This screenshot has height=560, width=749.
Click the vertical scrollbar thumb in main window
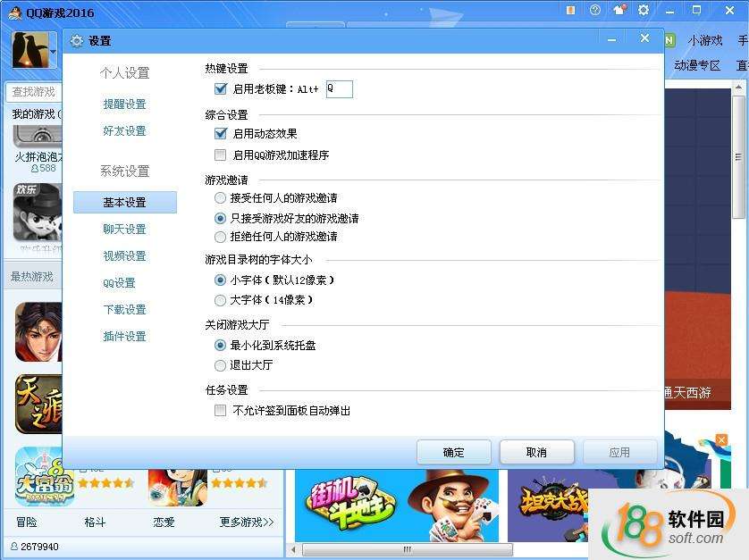[x=738, y=157]
